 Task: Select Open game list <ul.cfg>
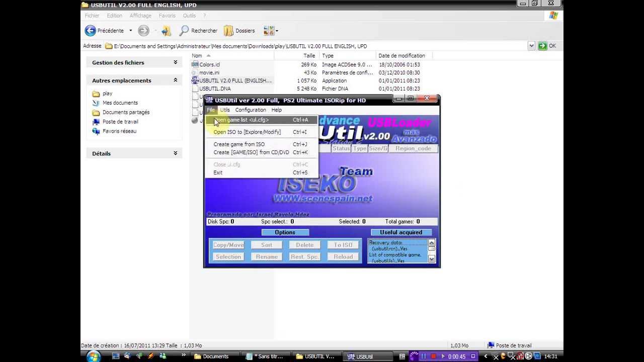tap(262, 120)
